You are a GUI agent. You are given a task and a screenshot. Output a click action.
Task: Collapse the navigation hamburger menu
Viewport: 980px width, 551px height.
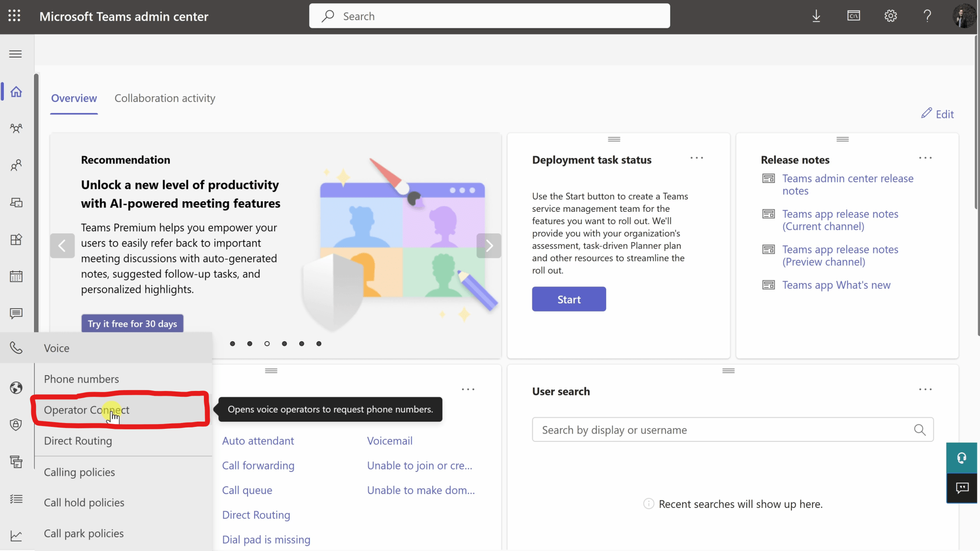pos(15,54)
